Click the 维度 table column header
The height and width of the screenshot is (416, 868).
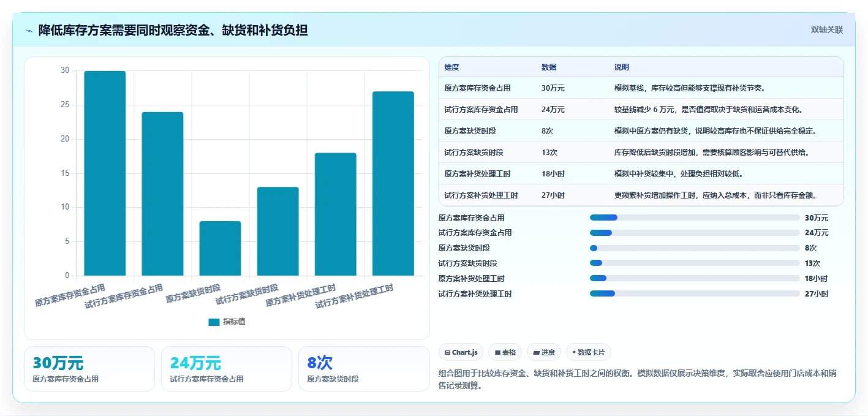pos(452,67)
